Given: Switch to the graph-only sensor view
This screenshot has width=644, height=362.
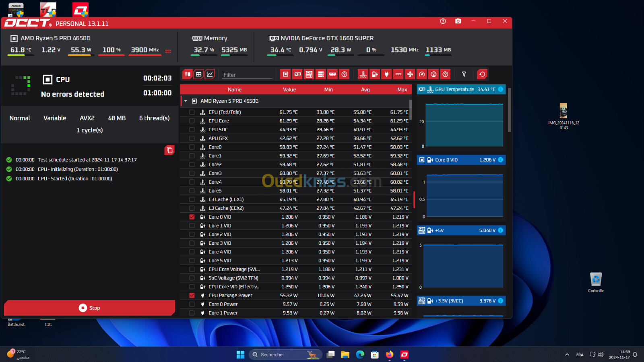Looking at the screenshot, I should pos(210,74).
